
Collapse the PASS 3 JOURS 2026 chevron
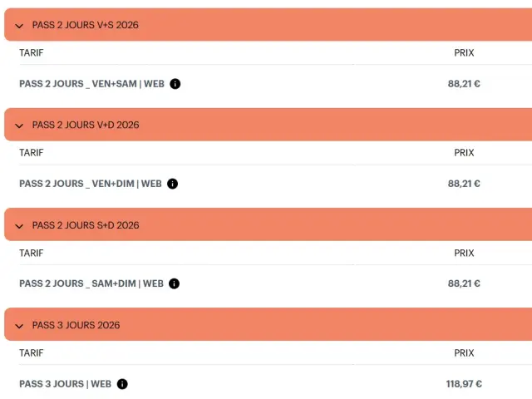19,326
